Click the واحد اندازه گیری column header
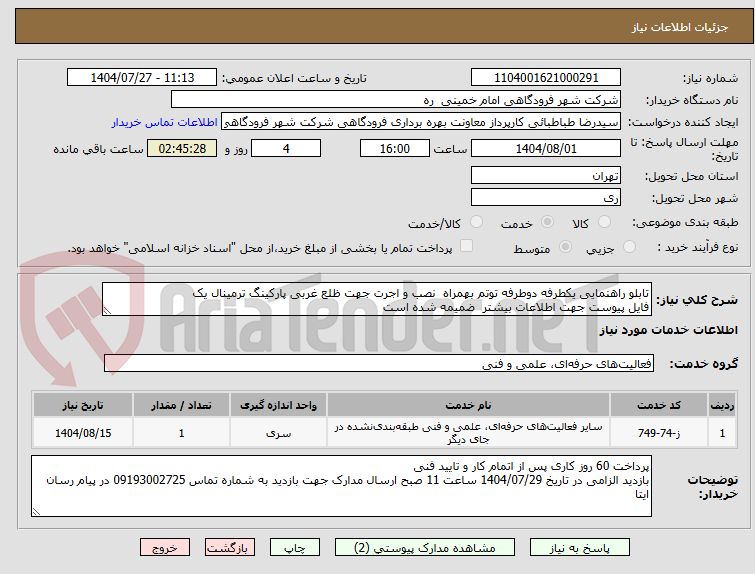Viewport: 755px width, 574px height. click(278, 405)
